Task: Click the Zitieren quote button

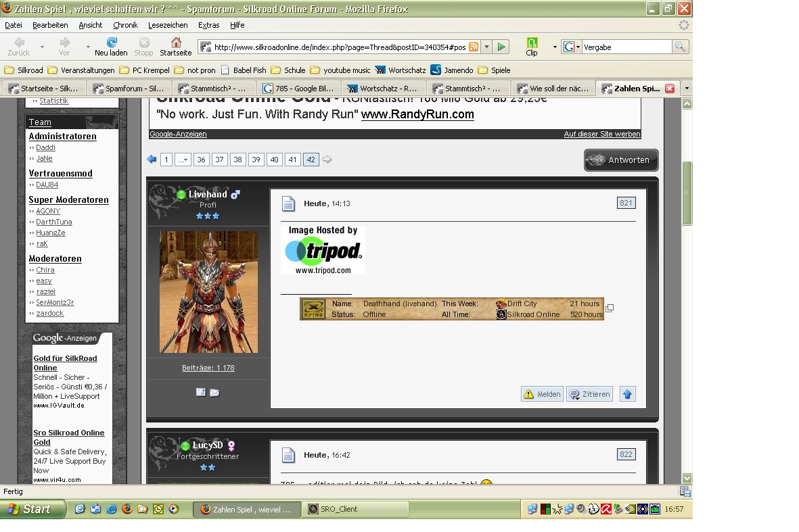Action: click(590, 394)
